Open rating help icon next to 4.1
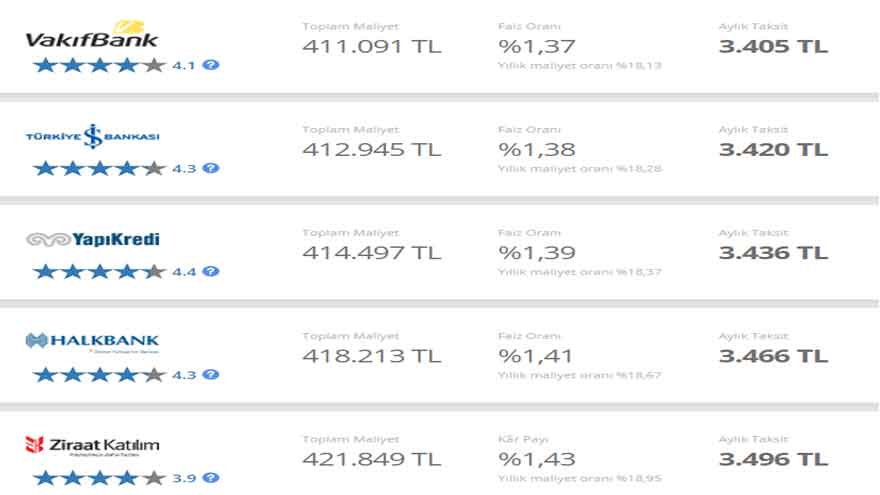Screen dimensions: 880x495 pyautogui.click(x=210, y=65)
